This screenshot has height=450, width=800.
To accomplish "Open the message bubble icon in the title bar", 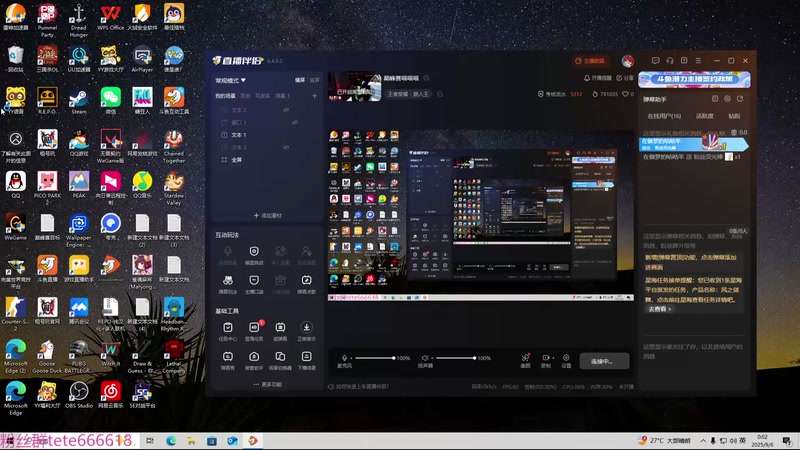I will 656,60.
